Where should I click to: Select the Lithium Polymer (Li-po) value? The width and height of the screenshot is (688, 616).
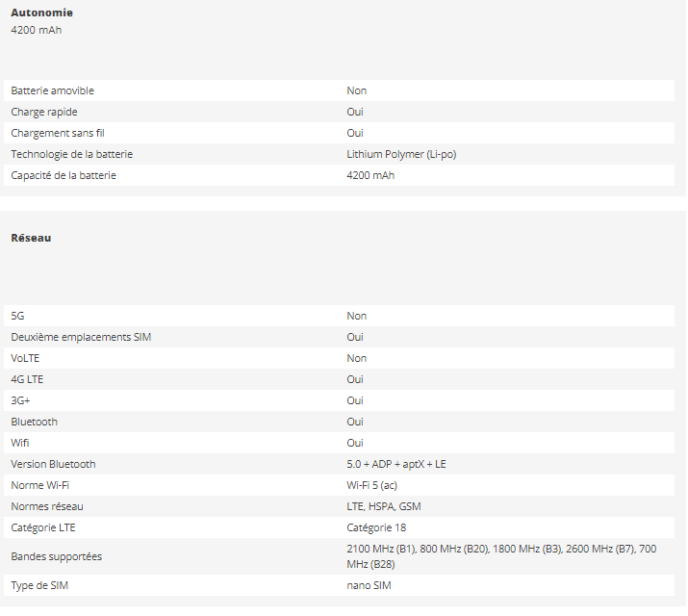(409, 154)
